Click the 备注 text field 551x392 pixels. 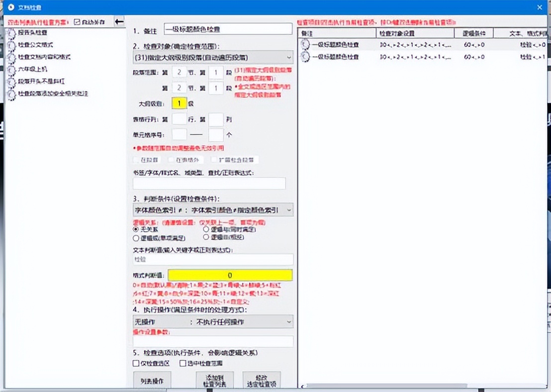coord(228,29)
